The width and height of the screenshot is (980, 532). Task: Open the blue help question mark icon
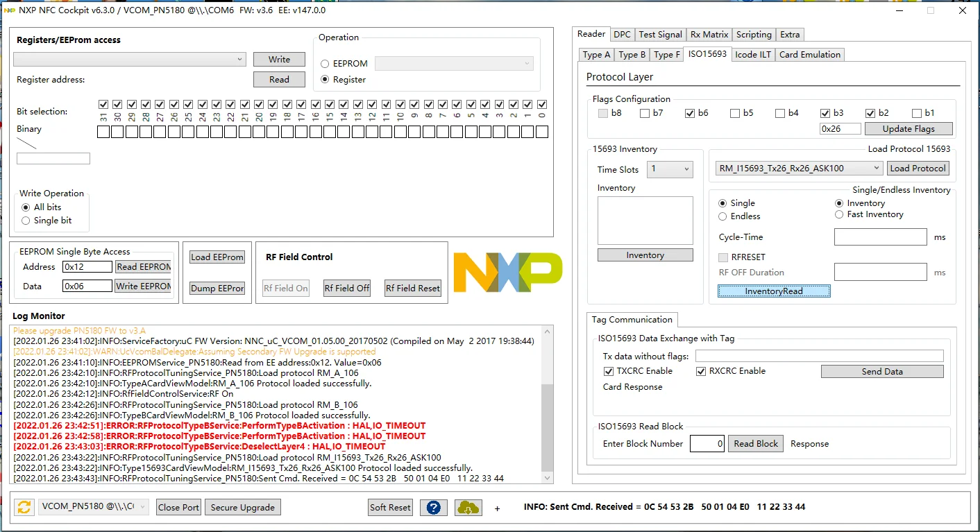(x=433, y=508)
